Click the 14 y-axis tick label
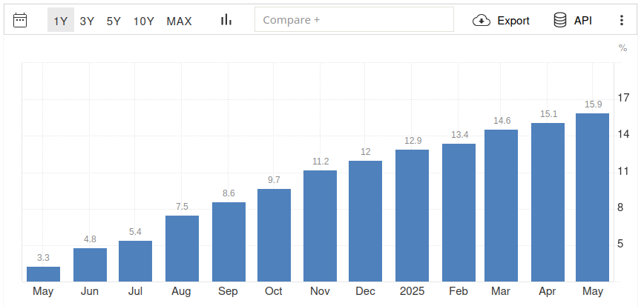 [x=623, y=135]
